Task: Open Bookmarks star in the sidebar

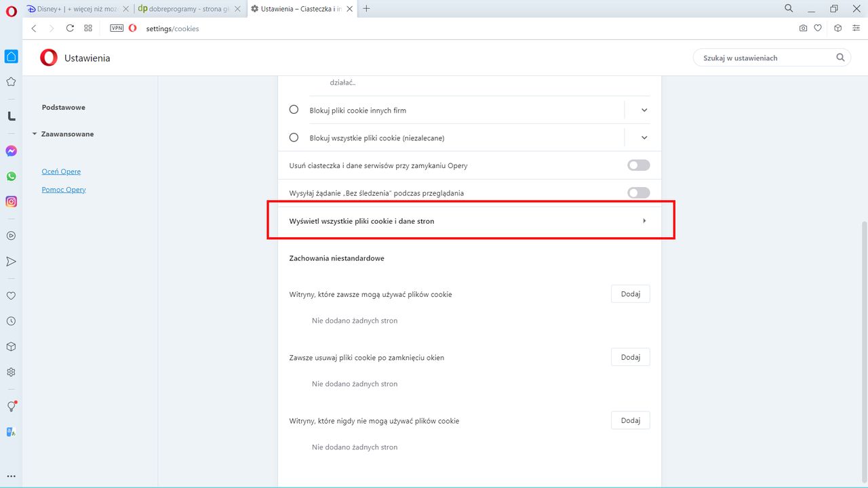Action: tap(11, 82)
